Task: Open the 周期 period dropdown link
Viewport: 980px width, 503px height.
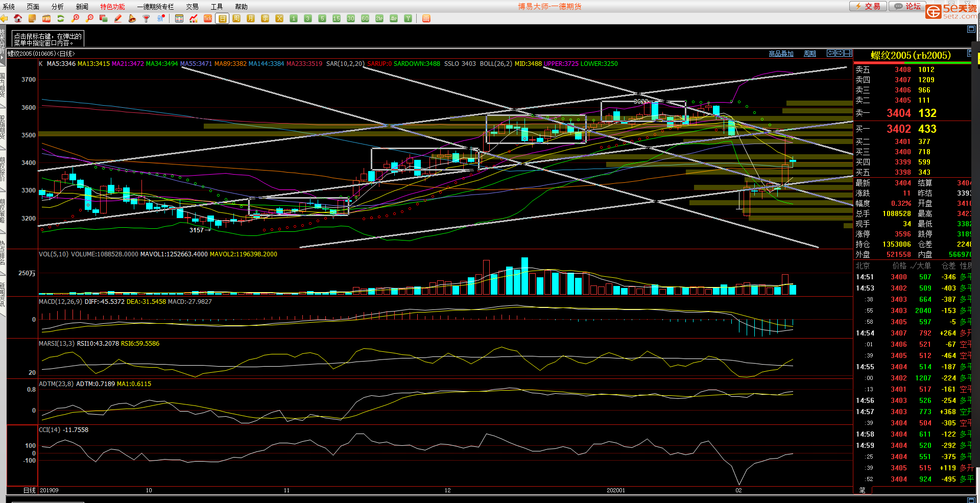Action: click(x=809, y=54)
